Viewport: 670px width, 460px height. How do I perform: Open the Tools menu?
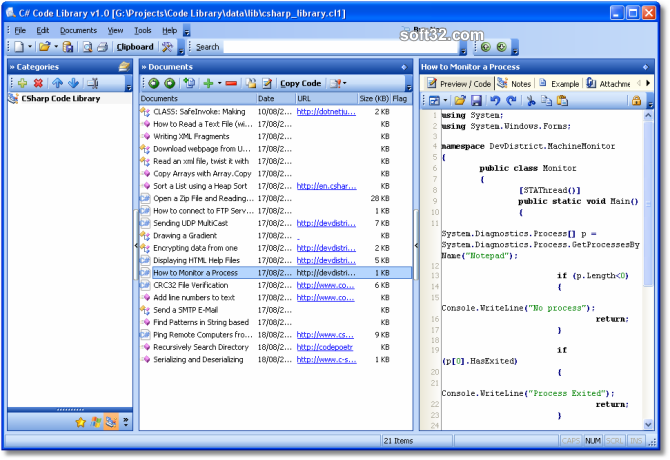coord(143,30)
